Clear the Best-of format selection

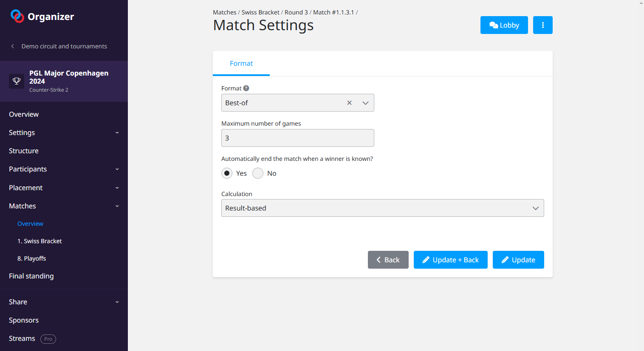pos(349,103)
